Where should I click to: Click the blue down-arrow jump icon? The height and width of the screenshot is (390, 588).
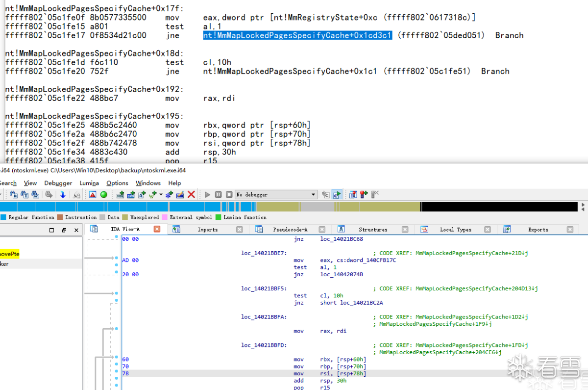point(63,194)
